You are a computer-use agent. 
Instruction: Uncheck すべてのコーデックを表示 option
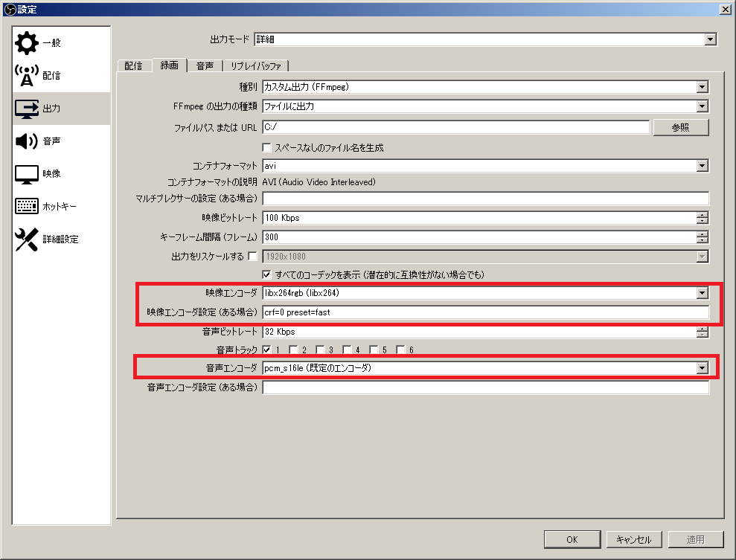click(x=266, y=274)
